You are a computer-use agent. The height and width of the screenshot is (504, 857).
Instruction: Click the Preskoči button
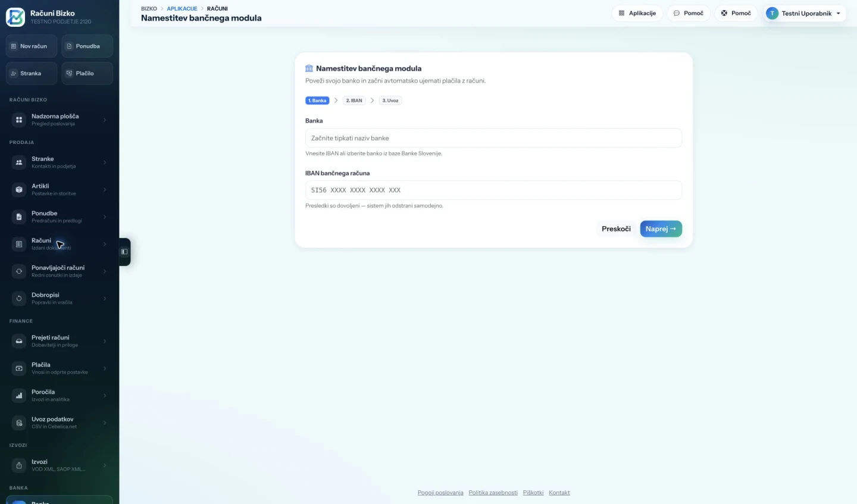pyautogui.click(x=616, y=229)
